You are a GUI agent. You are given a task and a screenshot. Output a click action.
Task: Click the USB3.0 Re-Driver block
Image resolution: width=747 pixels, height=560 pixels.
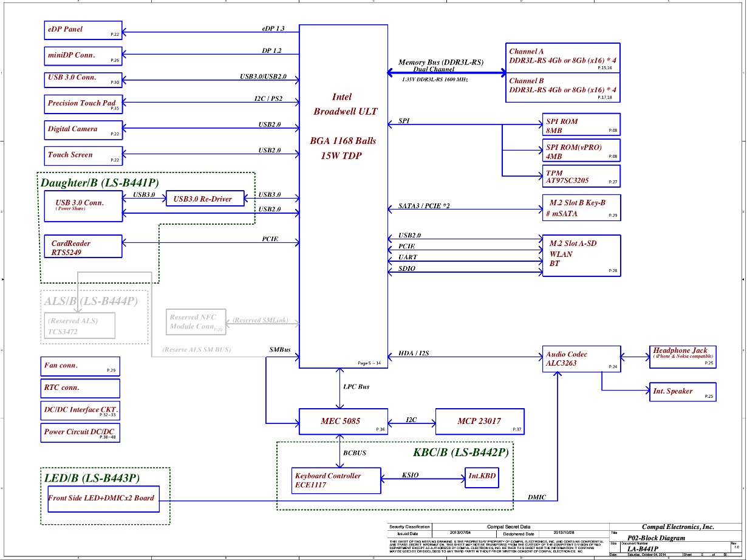(x=205, y=199)
